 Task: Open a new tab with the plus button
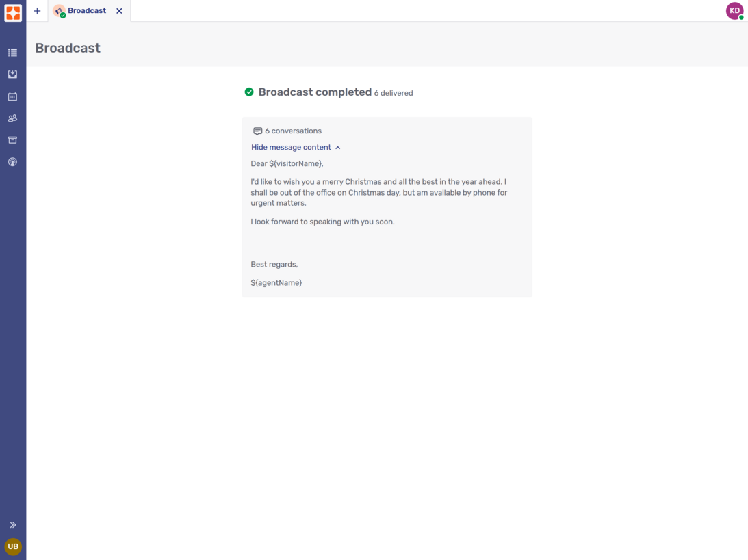[x=37, y=11]
